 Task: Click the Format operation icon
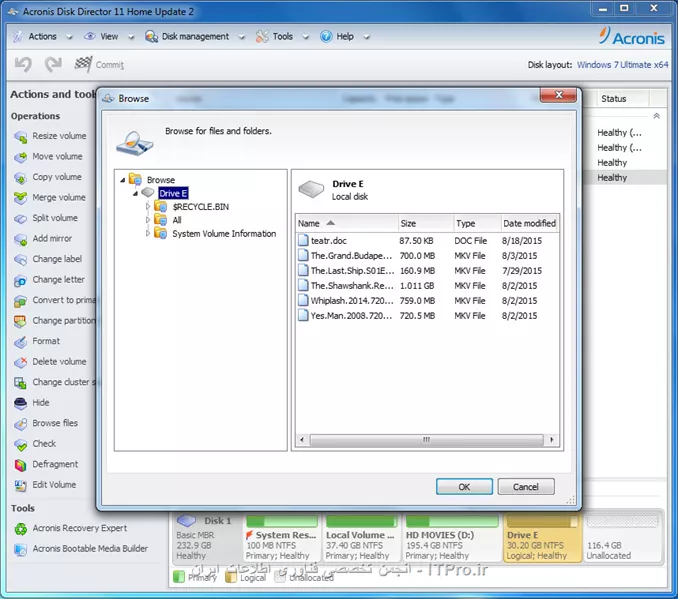pyautogui.click(x=20, y=342)
